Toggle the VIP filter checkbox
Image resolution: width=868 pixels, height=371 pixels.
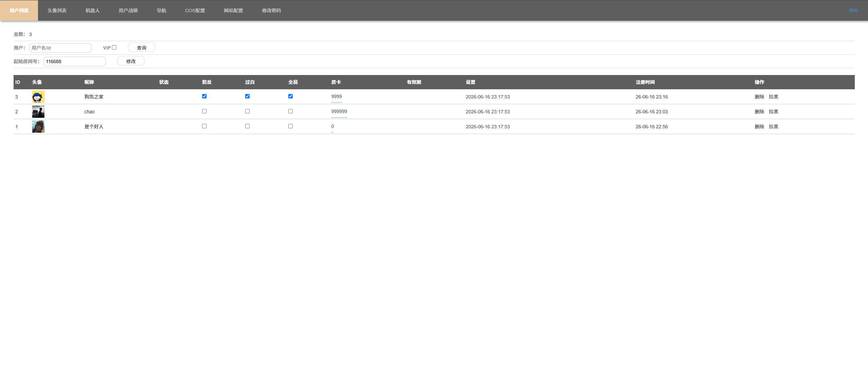coord(114,48)
